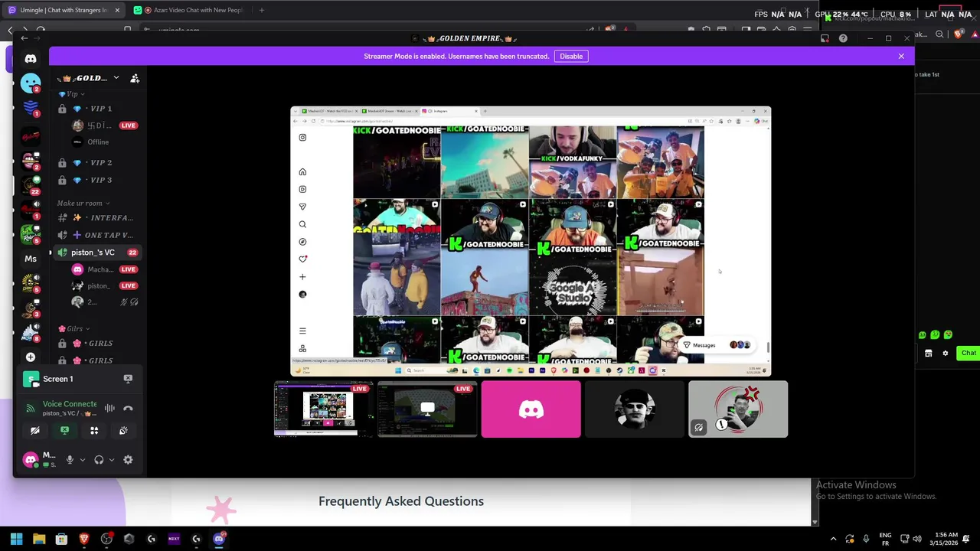Add a server with the plus icon
Image resolution: width=980 pixels, height=551 pixels.
click(x=31, y=357)
